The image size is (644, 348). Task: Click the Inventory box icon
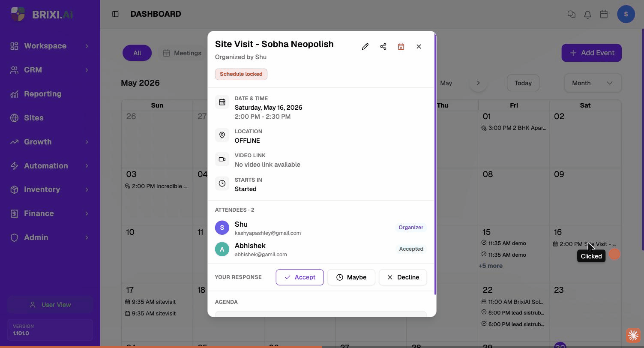14,189
